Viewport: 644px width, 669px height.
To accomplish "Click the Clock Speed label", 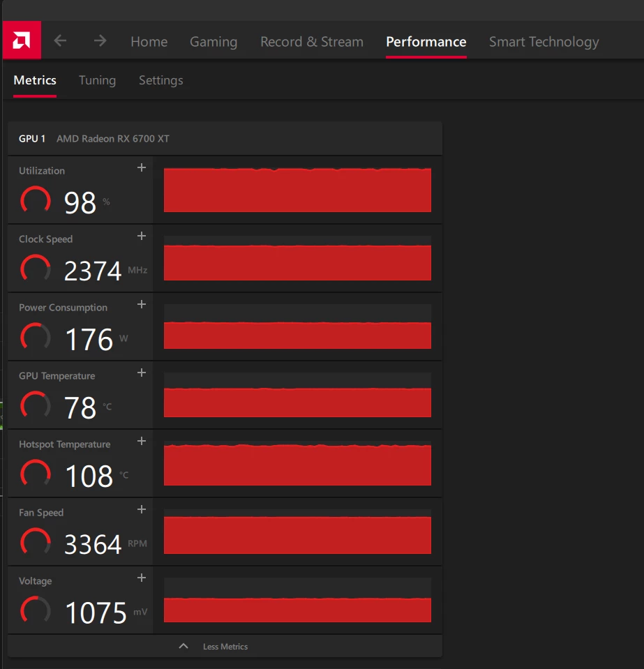I will pyautogui.click(x=45, y=239).
